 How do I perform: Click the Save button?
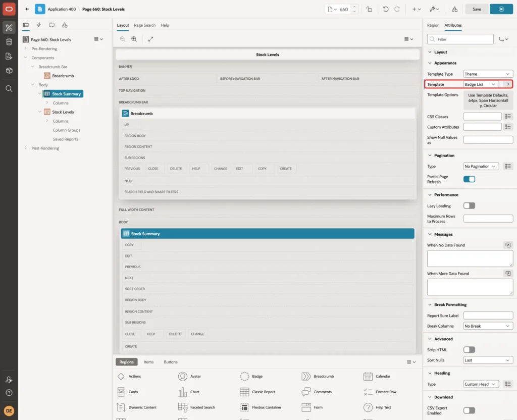(477, 9)
